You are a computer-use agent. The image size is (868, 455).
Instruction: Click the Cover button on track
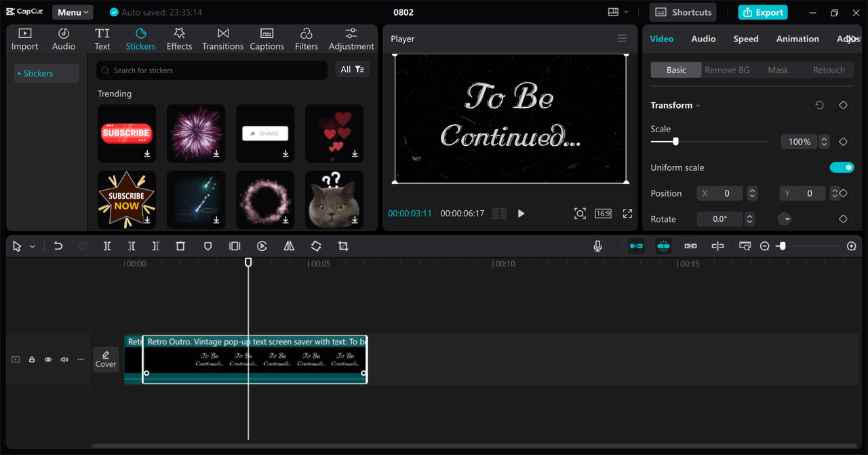point(106,359)
